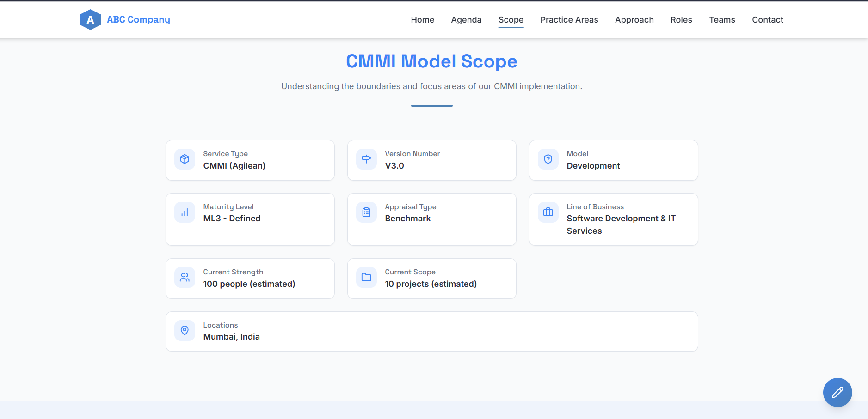
Task: Open the Approach nav item
Action: 634,20
